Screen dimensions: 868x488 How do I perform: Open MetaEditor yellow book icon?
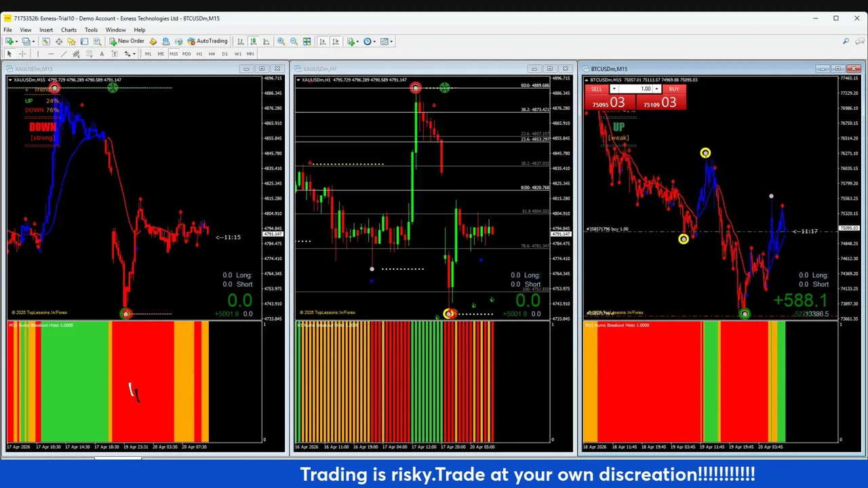click(153, 41)
